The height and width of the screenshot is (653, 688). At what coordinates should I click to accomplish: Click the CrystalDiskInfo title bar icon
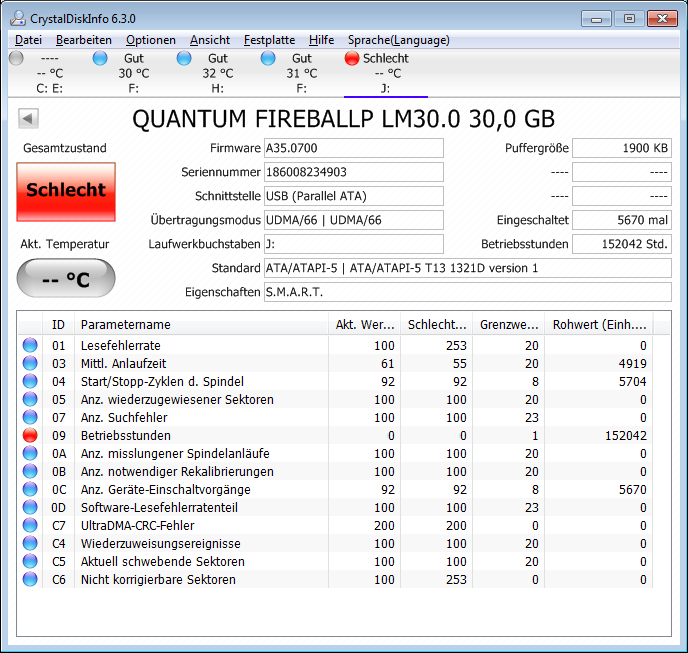pyautogui.click(x=18, y=18)
